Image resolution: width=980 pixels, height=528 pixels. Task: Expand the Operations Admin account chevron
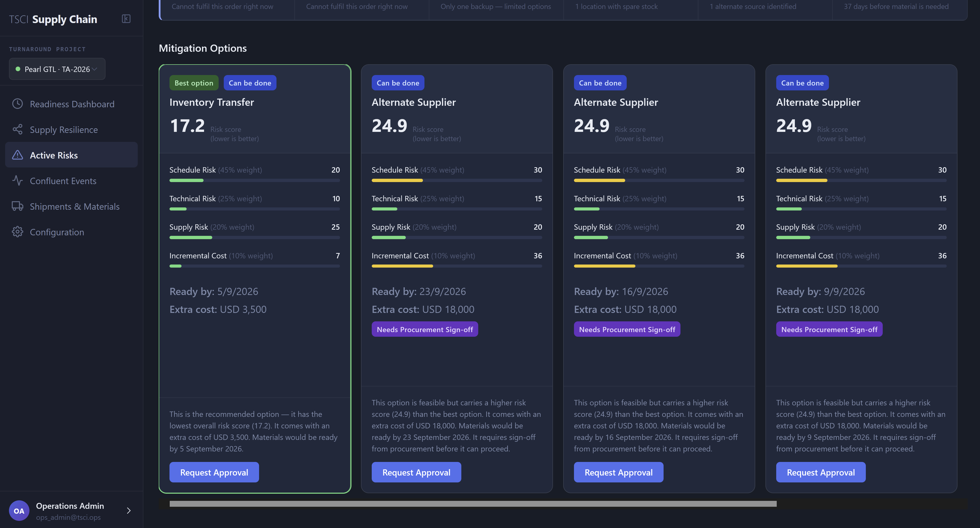click(x=129, y=511)
